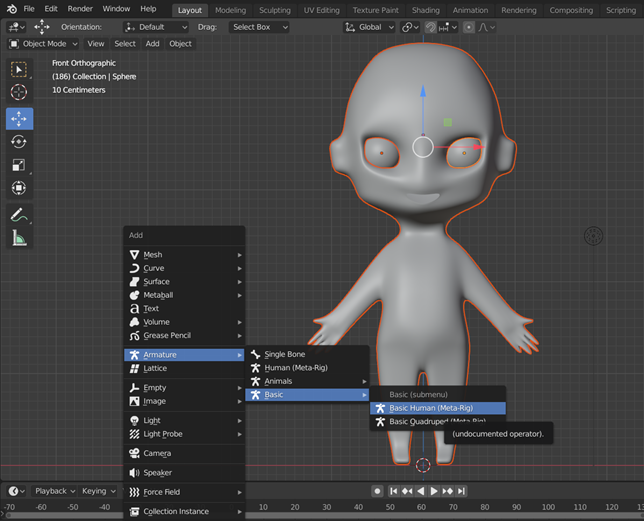The height and width of the screenshot is (521, 644).
Task: Switch to the Rendering workspace tab
Action: click(519, 10)
